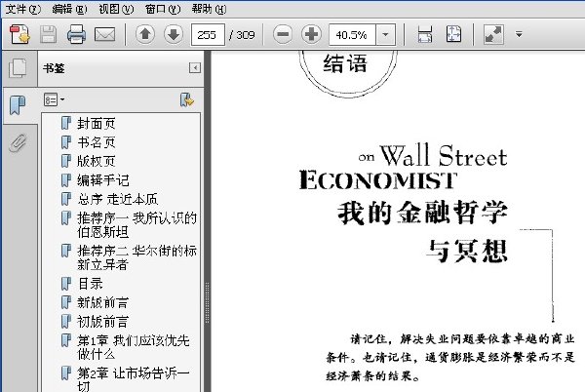Jump to bookmark 总序 走近本质
Viewport: 585px width, 392px height.
pyautogui.click(x=118, y=199)
